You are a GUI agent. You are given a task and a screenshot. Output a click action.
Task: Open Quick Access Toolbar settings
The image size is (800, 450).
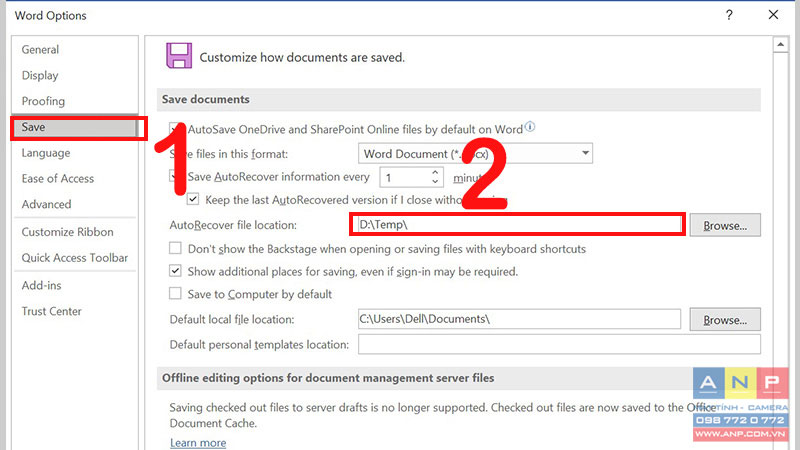[x=74, y=258]
